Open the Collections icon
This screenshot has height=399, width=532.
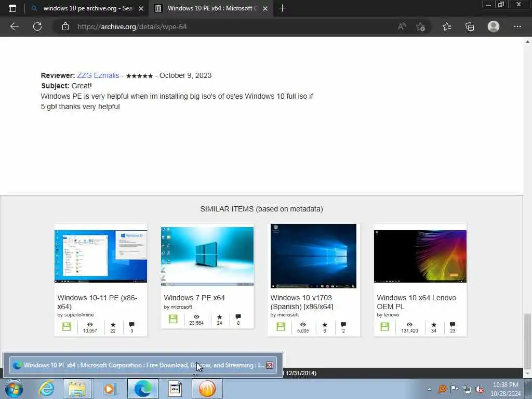[470, 26]
